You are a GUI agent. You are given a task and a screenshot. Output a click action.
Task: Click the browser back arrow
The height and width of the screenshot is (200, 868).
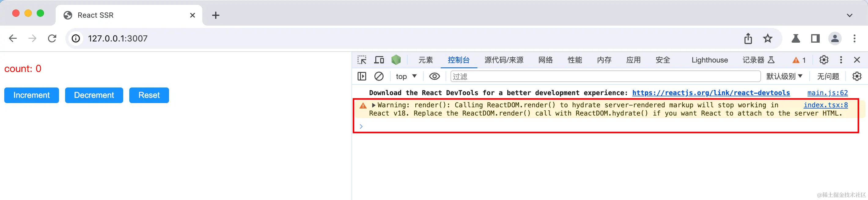13,38
